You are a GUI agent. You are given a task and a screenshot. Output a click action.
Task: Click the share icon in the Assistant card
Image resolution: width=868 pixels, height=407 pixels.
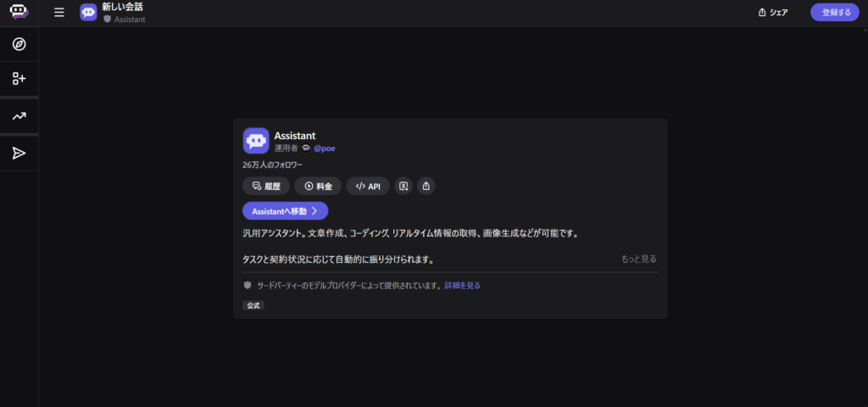click(426, 186)
